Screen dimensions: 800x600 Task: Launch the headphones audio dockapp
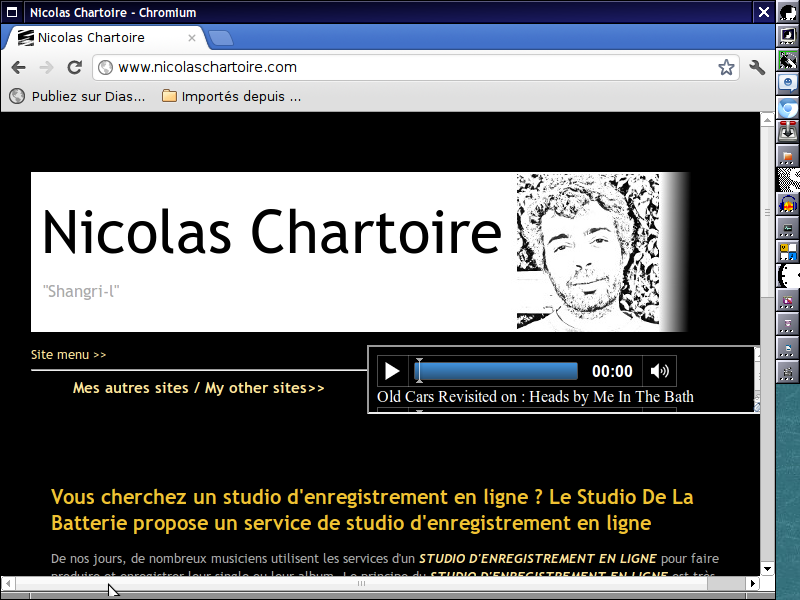(x=788, y=203)
